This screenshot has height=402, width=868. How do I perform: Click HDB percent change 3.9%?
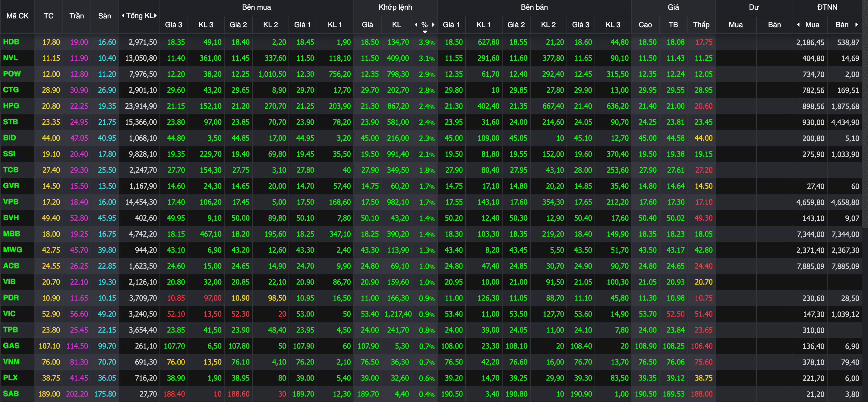(427, 43)
